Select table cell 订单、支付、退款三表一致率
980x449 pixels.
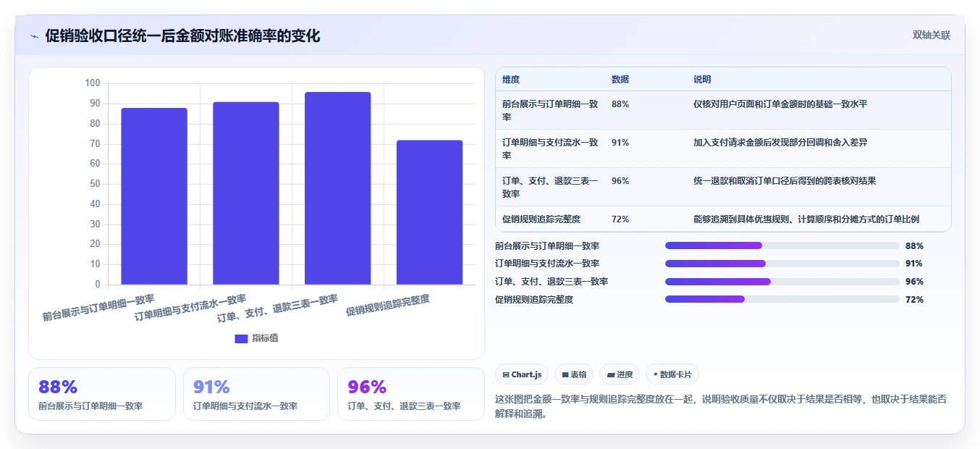(550, 187)
